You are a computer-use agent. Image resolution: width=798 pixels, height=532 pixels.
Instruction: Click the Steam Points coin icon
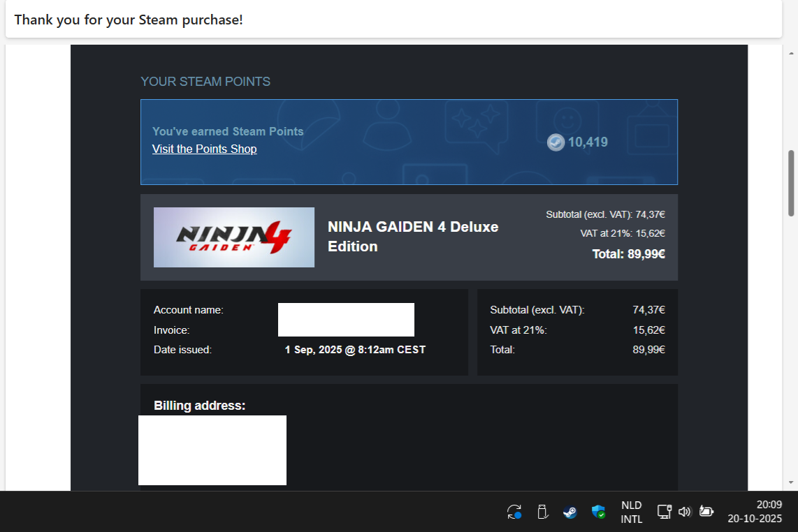pyautogui.click(x=556, y=142)
